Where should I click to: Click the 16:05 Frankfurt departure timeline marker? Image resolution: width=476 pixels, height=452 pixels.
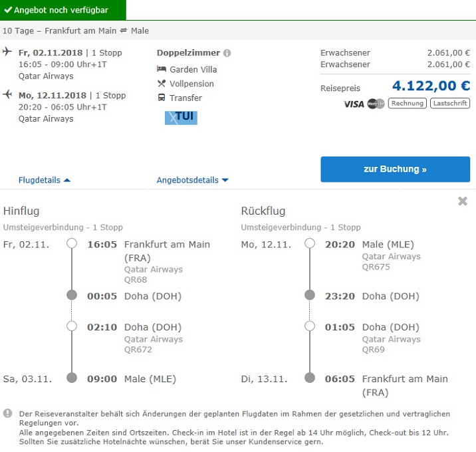(72, 244)
